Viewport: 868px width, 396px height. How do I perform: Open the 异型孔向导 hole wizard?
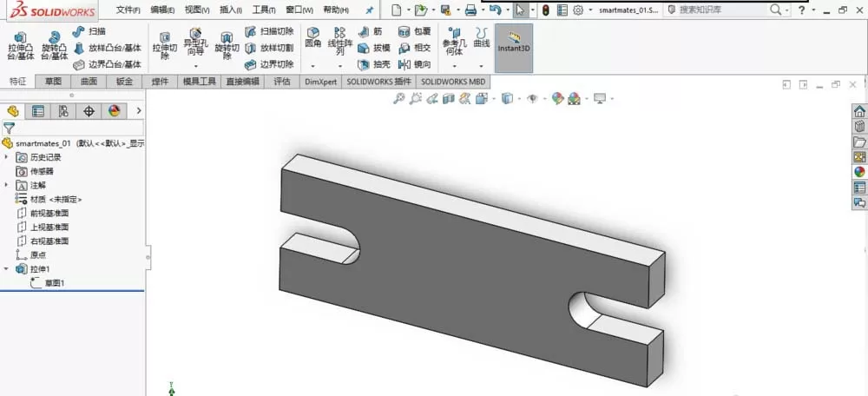[x=195, y=42]
